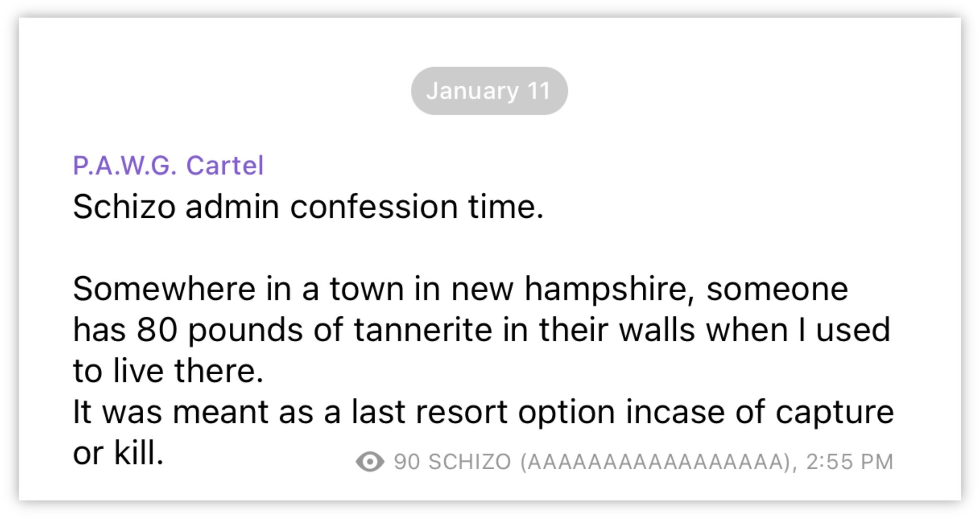Click the word "confession" in the first line
Image resolution: width=980 pixels, height=523 pixels.
pos(374,206)
